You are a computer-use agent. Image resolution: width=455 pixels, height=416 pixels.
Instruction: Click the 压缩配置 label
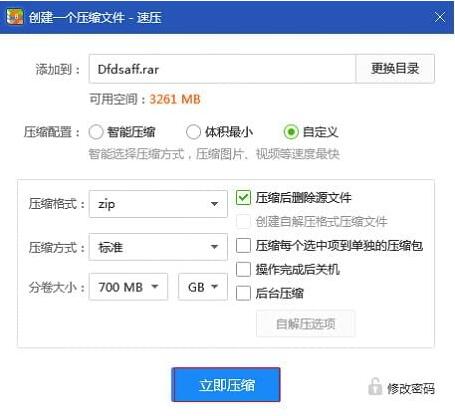[x=52, y=132]
